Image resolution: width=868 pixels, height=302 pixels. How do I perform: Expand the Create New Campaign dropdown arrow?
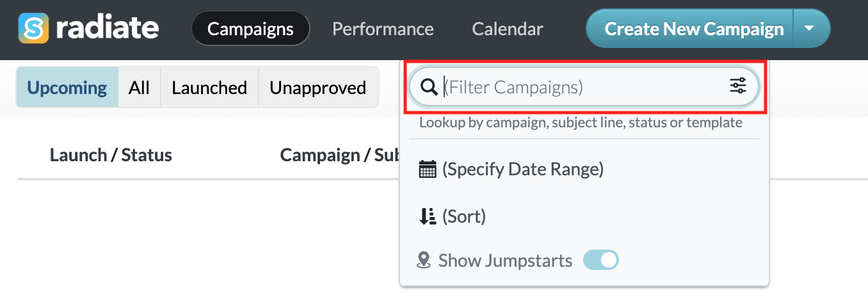tap(810, 29)
